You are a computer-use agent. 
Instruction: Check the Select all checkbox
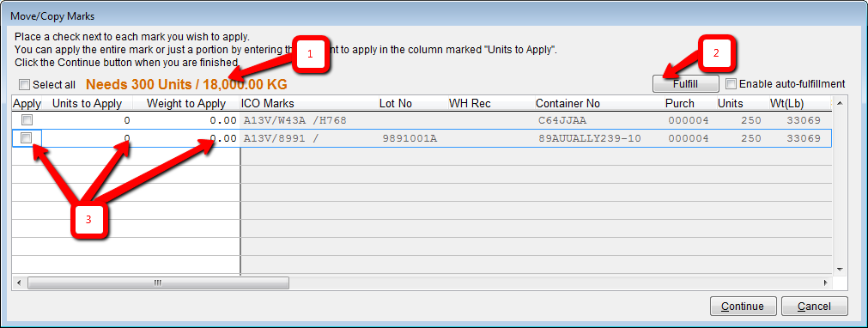pyautogui.click(x=24, y=85)
